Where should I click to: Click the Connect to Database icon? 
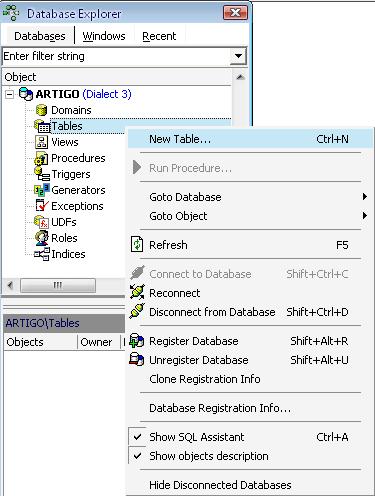137,273
